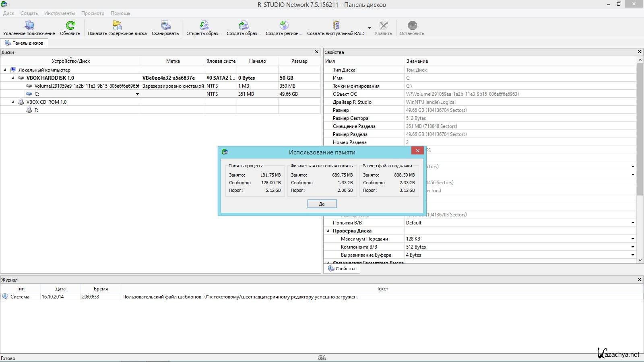Open Show Disk Contents toolbar icon
The height and width of the screenshot is (362, 644).
(117, 26)
